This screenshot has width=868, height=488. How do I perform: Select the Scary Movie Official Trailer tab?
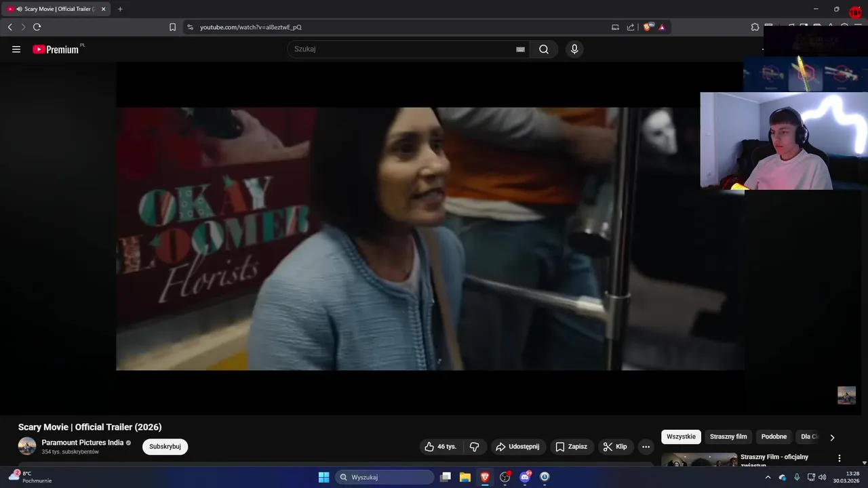click(x=57, y=9)
